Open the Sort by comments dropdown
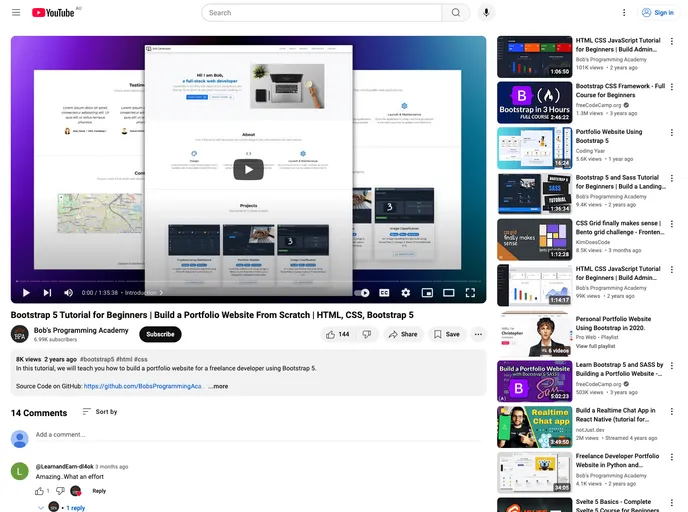 pyautogui.click(x=100, y=412)
